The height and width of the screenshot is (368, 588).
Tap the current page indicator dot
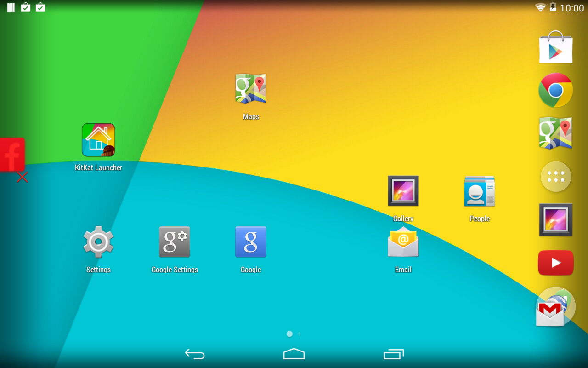click(x=289, y=334)
